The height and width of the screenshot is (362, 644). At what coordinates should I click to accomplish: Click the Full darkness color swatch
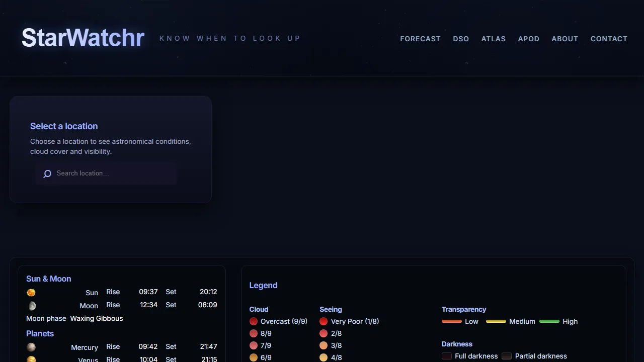point(446,356)
